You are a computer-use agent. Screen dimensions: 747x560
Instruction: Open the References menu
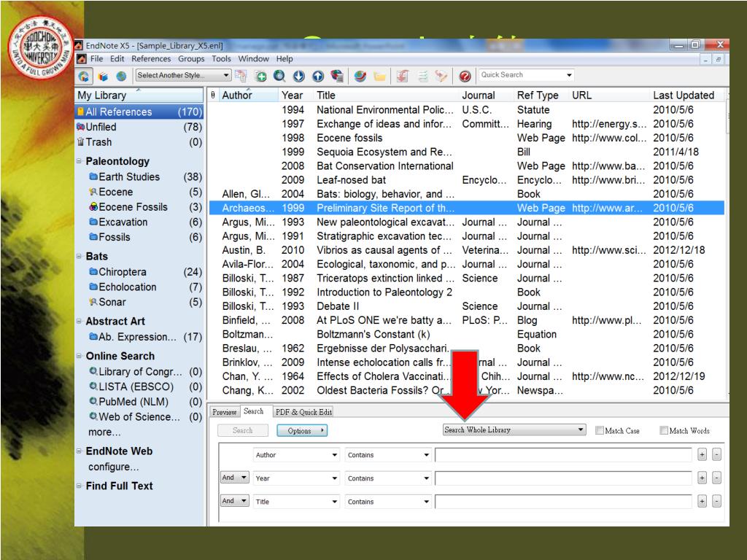pos(151,58)
